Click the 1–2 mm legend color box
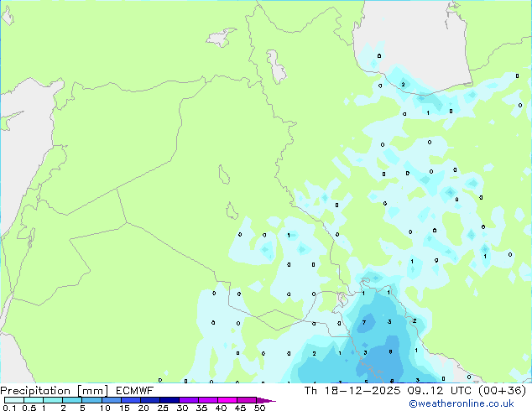 click(x=53, y=400)
